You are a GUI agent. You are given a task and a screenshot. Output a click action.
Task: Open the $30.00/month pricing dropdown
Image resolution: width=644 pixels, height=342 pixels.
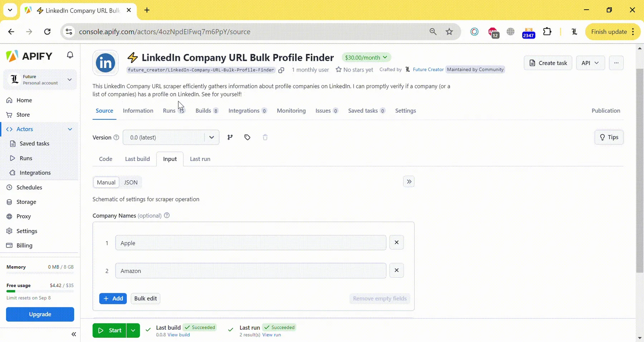pyautogui.click(x=366, y=58)
